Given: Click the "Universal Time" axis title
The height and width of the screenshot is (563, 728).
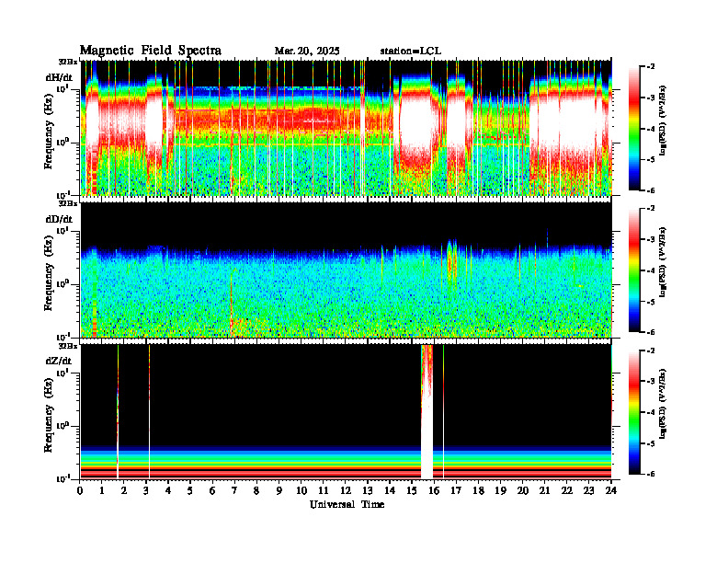Looking at the screenshot, I should click(347, 504).
